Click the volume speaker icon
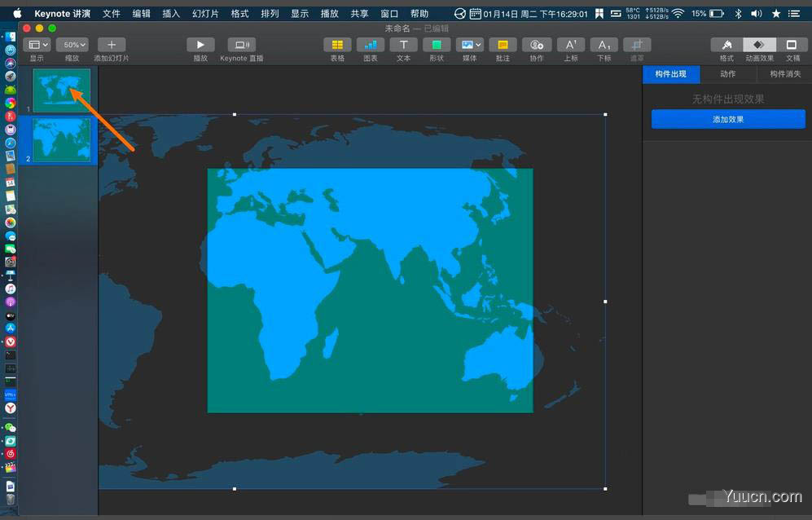The height and width of the screenshot is (520, 812). coord(757,14)
